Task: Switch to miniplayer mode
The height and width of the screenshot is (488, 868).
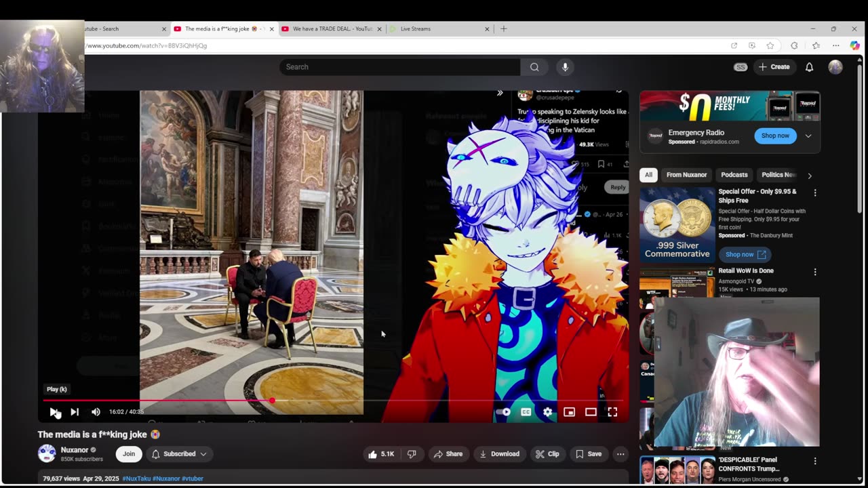Action: [569, 411]
